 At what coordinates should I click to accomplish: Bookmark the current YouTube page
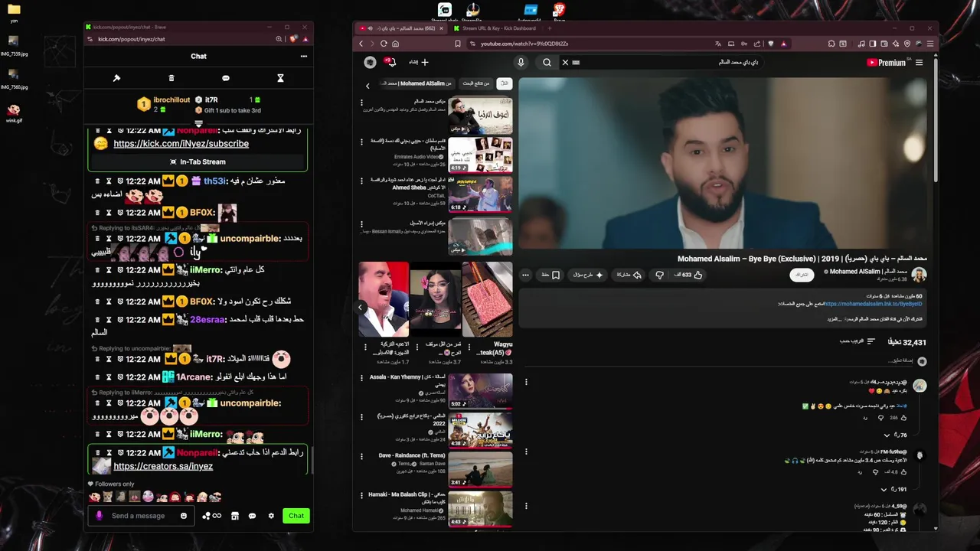coord(458,44)
